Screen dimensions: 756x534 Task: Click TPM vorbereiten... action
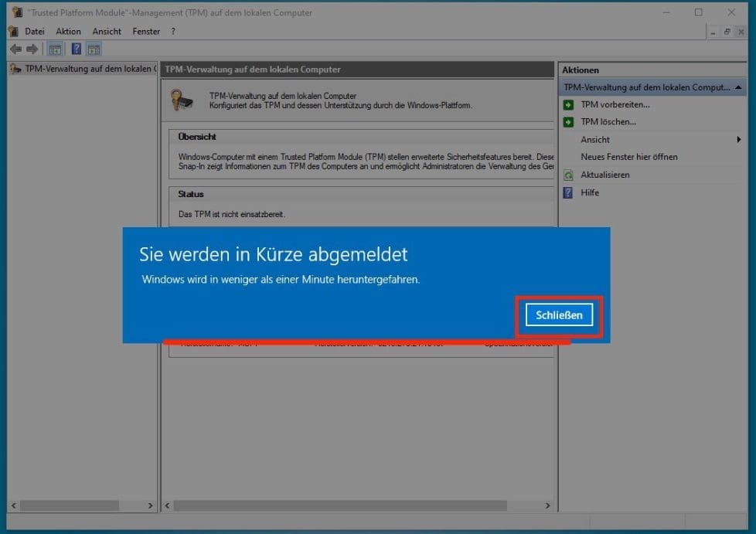pos(615,104)
